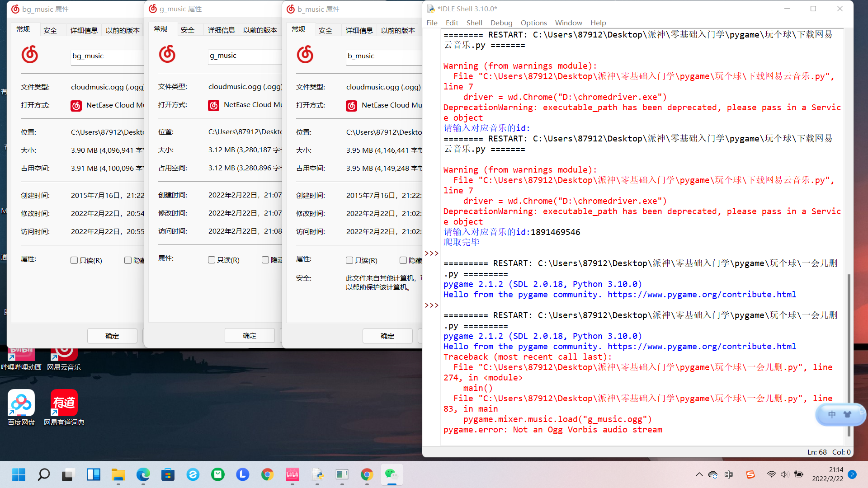Open 详细信息 tab in bg_music properties
Viewport: 868px width, 488px height.
click(x=84, y=30)
